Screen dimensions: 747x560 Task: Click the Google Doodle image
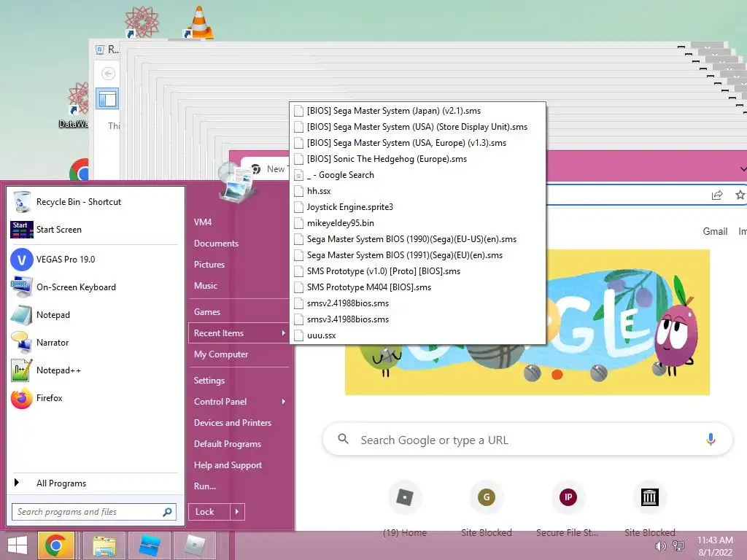pos(527,322)
